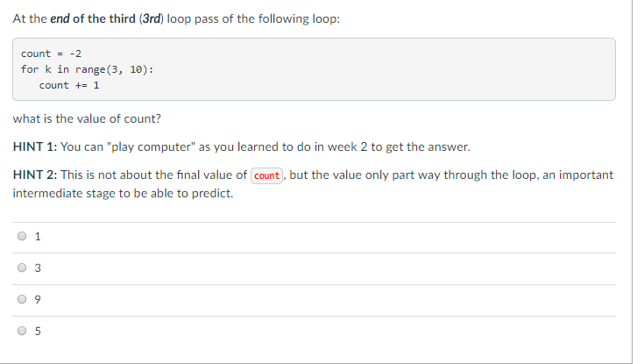This screenshot has height=364, width=644.
Task: Click the answer label text "1"
Action: 38,237
